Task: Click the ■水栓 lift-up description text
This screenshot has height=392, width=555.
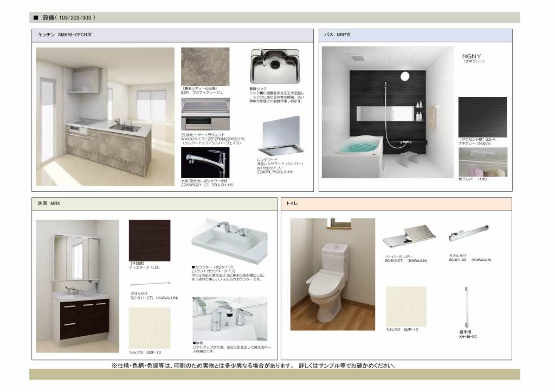Action: point(231,347)
